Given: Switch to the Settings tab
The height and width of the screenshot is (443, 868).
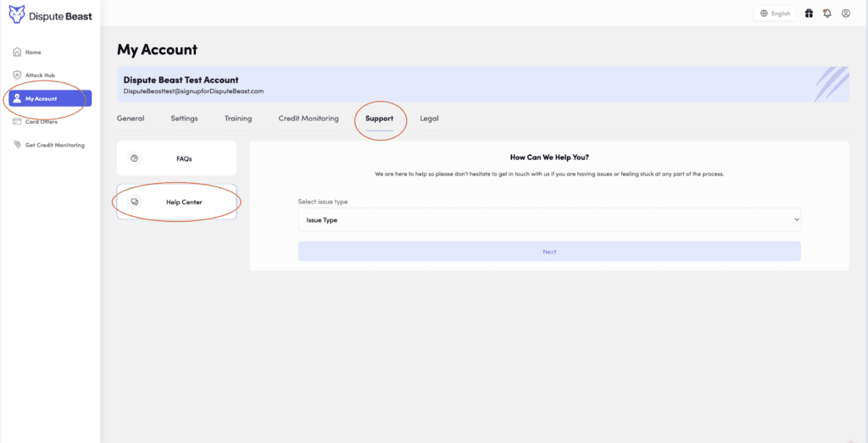Looking at the screenshot, I should (184, 119).
